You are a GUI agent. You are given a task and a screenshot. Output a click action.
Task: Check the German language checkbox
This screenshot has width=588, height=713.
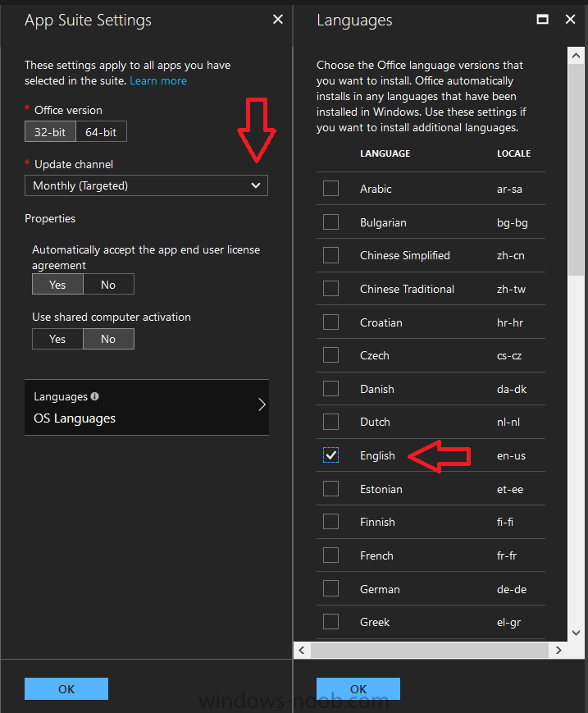[330, 588]
